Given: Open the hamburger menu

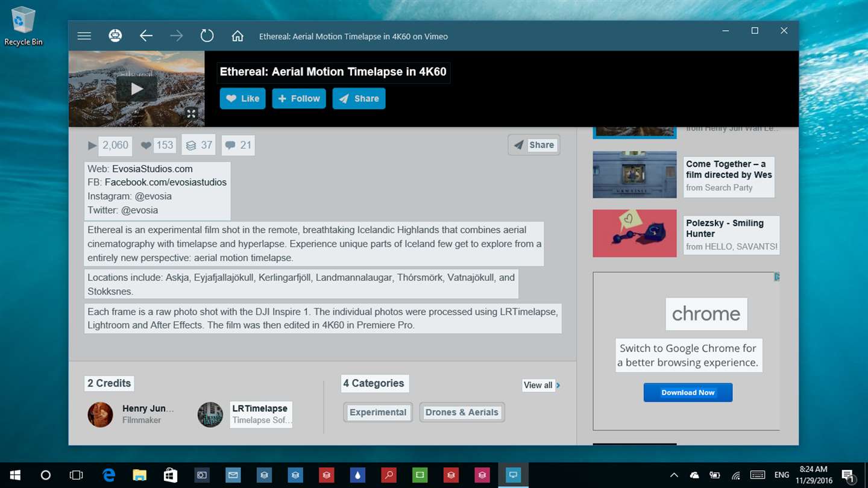Looking at the screenshot, I should [x=84, y=36].
